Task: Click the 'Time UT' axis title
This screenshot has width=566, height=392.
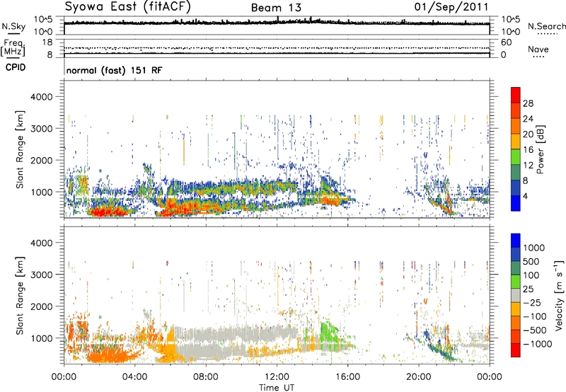Action: [x=277, y=388]
